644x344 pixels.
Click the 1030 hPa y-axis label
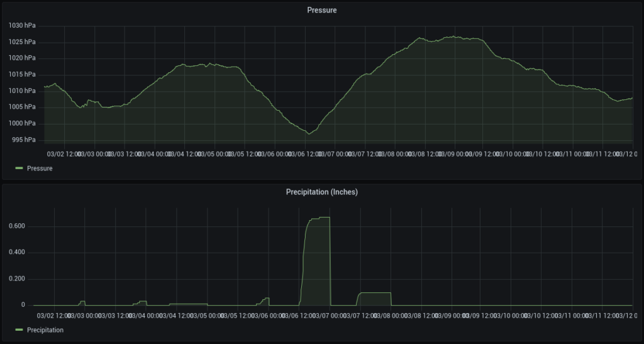tap(22, 26)
